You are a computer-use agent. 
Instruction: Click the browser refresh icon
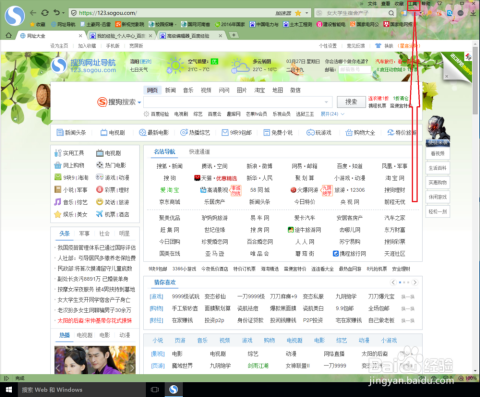(x=44, y=13)
